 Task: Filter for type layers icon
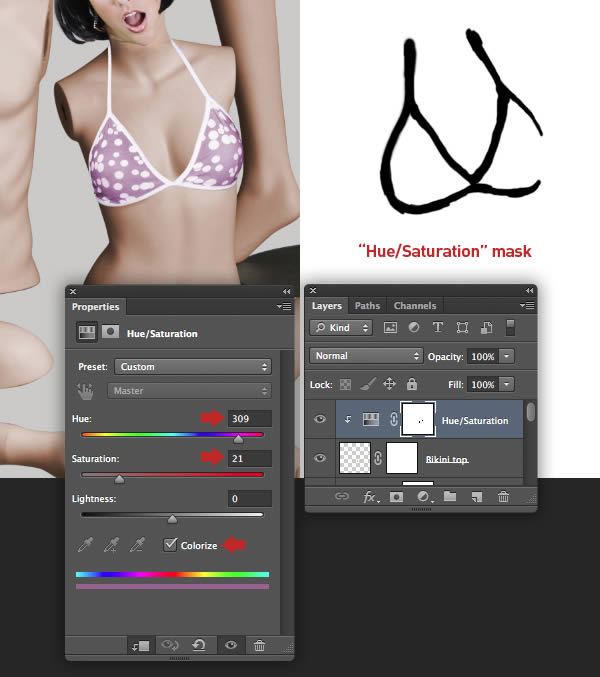pos(438,327)
